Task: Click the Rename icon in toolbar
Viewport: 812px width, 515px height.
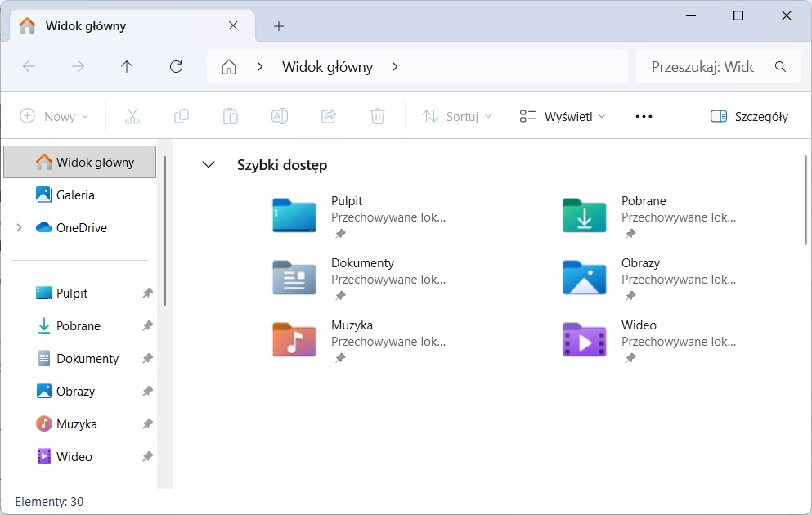Action: click(x=280, y=116)
